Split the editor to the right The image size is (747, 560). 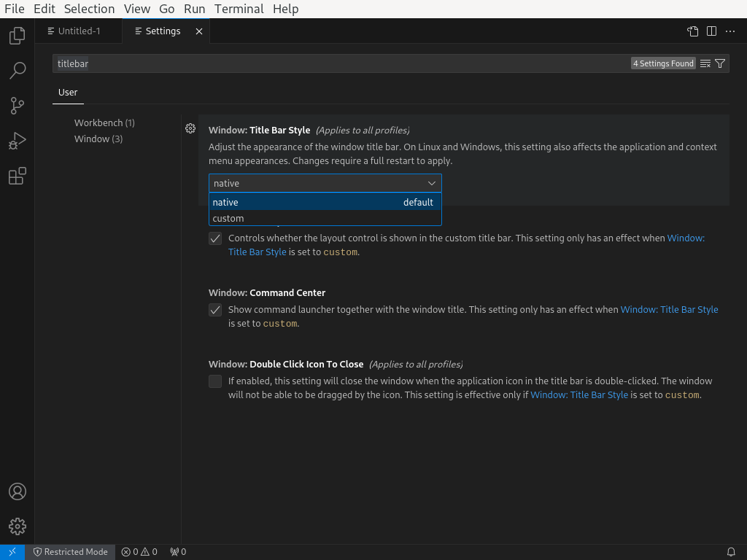click(711, 31)
